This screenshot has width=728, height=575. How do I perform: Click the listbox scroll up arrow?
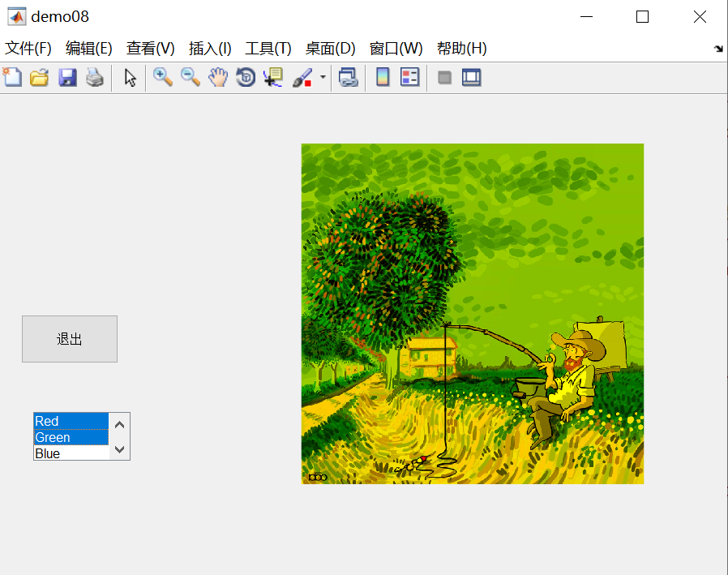pyautogui.click(x=119, y=424)
